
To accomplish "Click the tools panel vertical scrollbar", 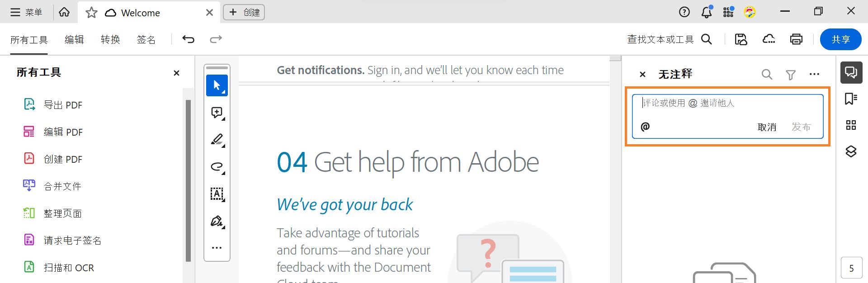I will [188, 181].
